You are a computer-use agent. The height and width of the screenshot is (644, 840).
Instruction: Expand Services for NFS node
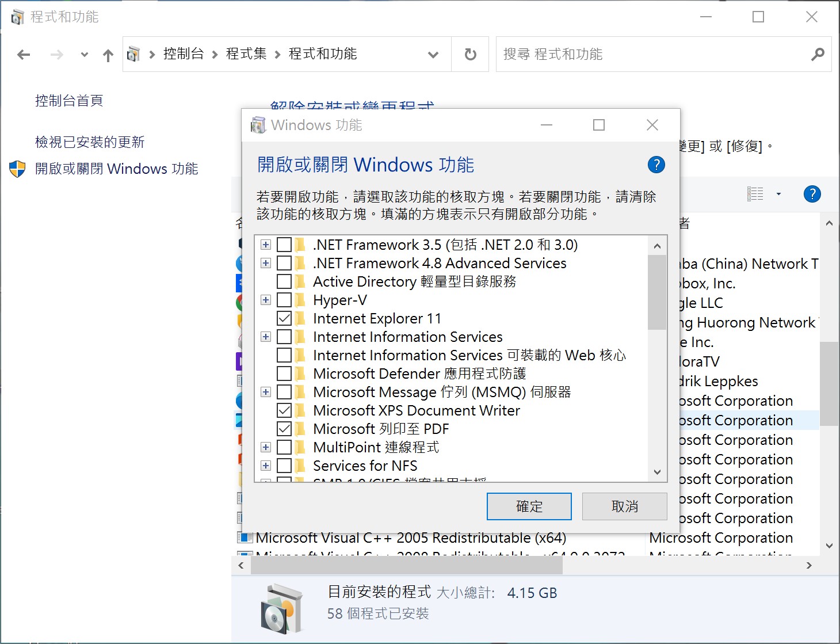click(x=266, y=466)
